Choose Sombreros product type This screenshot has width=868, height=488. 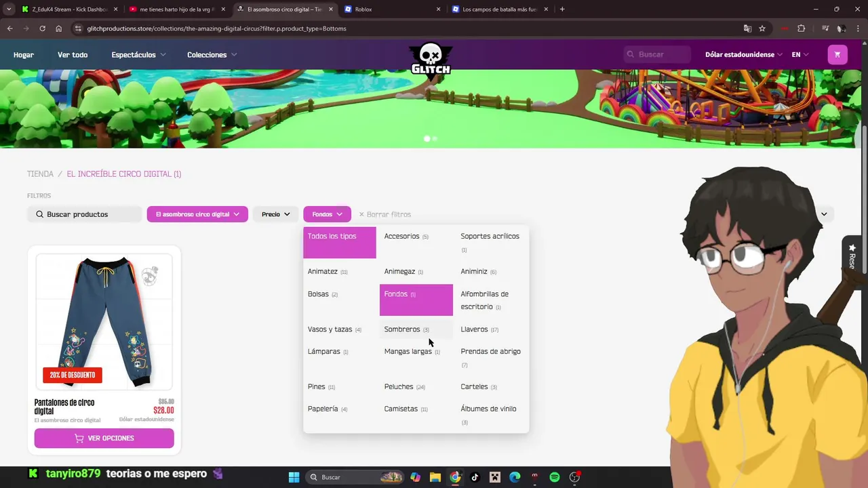[406, 329]
